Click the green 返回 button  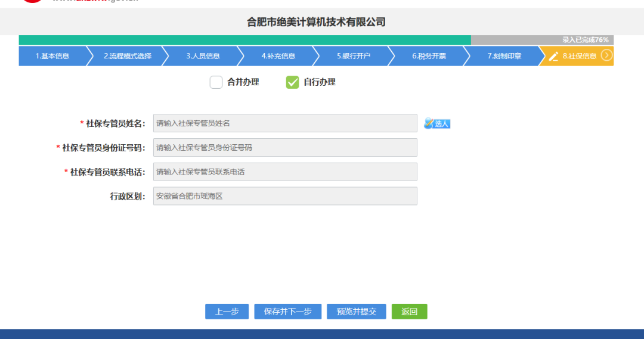pyautogui.click(x=410, y=312)
